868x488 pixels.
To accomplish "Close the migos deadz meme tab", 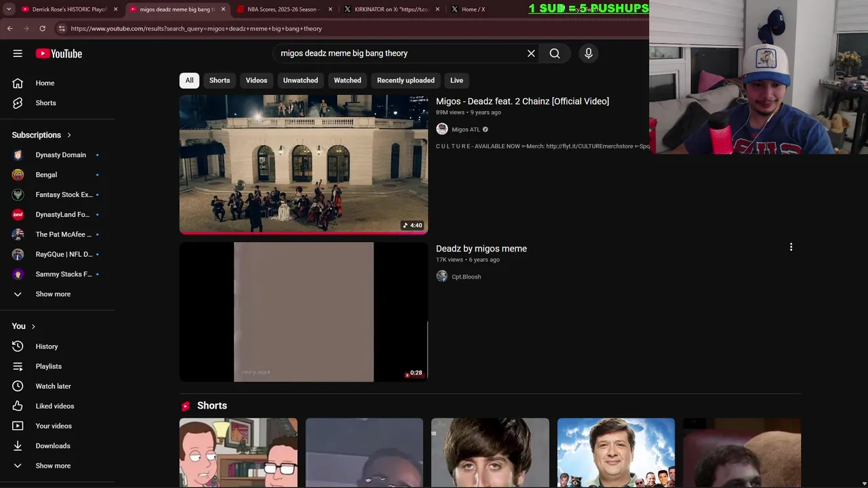I will coord(223,9).
